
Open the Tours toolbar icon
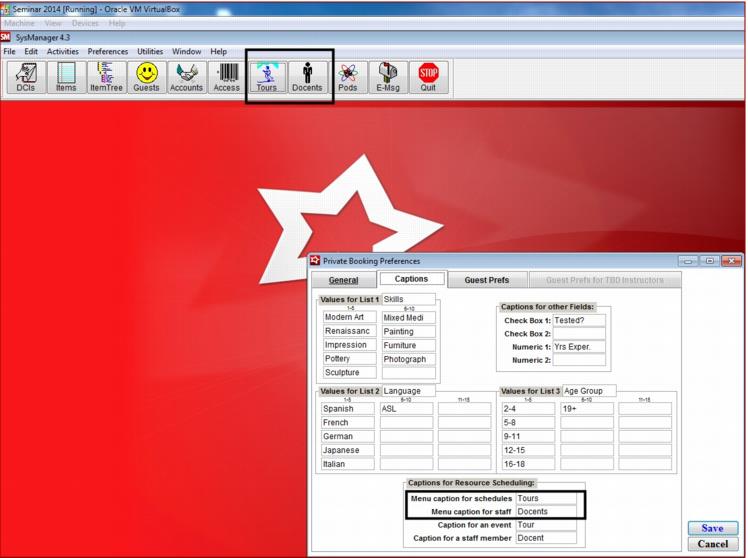pos(267,77)
